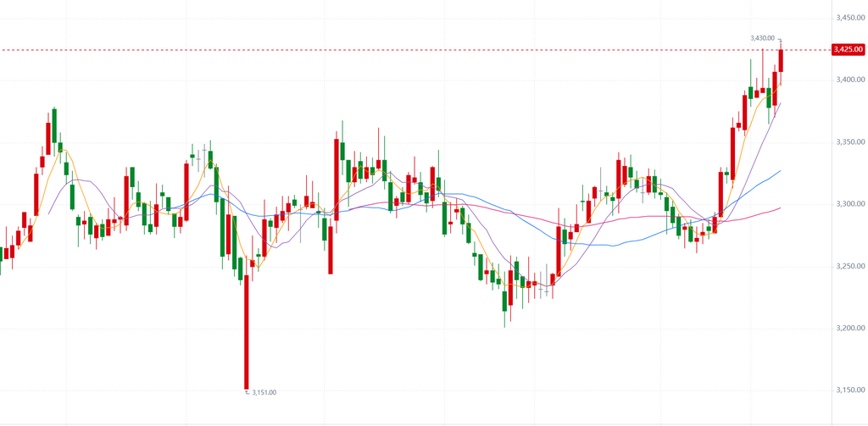The image size is (868, 426).
Task: Click the 3,450.00 price axis label
Action: pyautogui.click(x=849, y=18)
